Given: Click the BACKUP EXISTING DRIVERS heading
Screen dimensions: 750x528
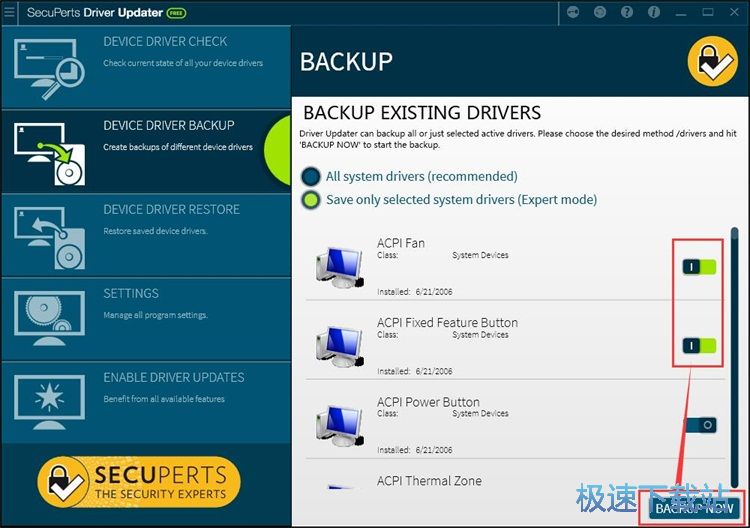Looking at the screenshot, I should (x=422, y=113).
